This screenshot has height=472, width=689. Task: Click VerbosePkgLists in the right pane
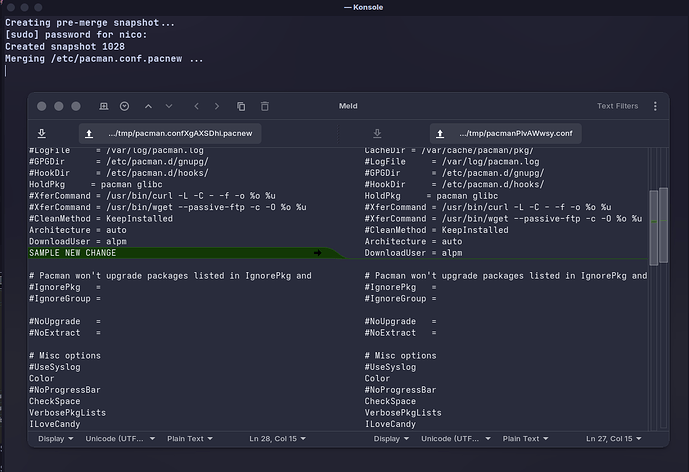(403, 413)
